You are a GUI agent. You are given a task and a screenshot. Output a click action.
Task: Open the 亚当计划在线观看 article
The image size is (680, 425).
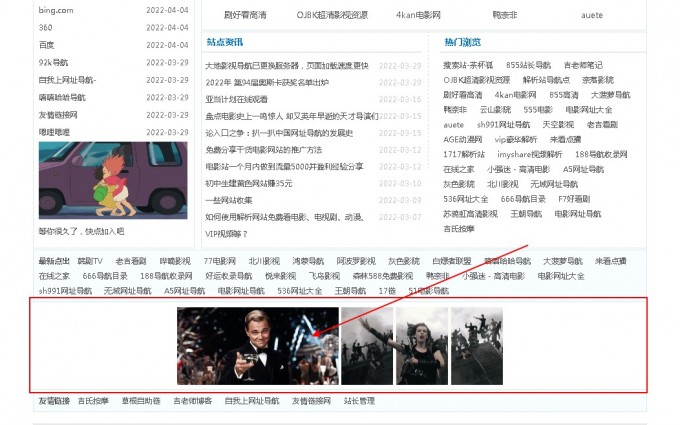point(236,99)
